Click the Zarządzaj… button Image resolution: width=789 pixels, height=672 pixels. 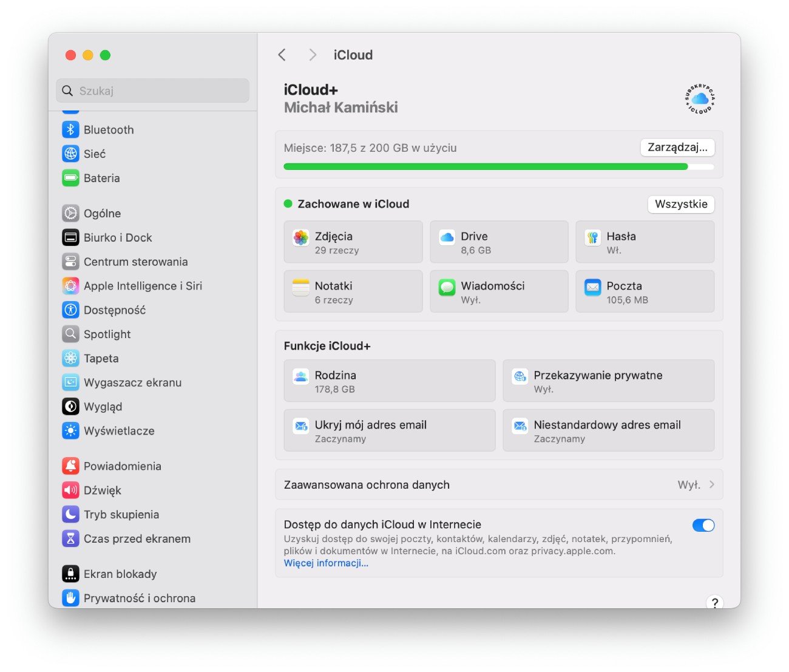click(677, 148)
